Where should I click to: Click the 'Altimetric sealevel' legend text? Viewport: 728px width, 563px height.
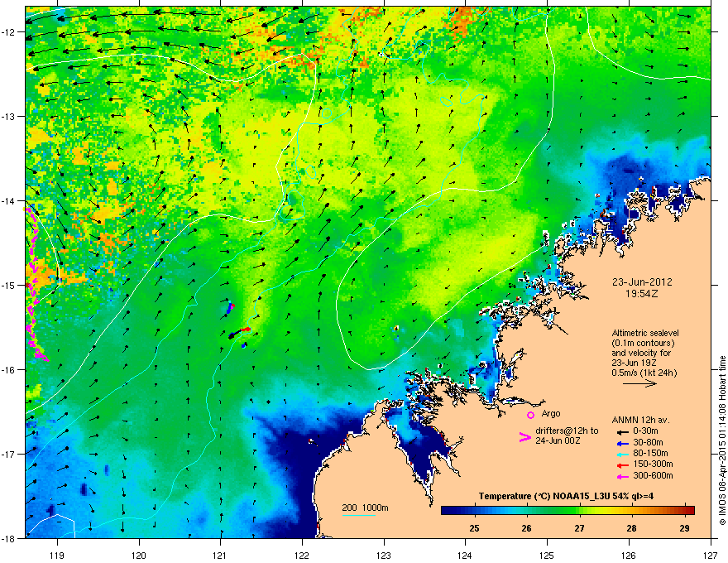(x=645, y=333)
